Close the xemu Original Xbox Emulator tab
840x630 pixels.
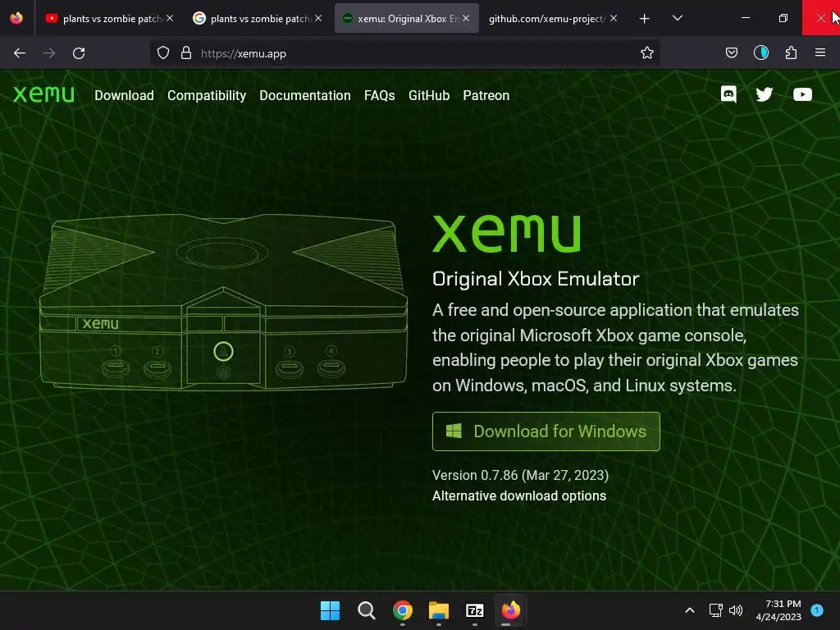pos(466,18)
